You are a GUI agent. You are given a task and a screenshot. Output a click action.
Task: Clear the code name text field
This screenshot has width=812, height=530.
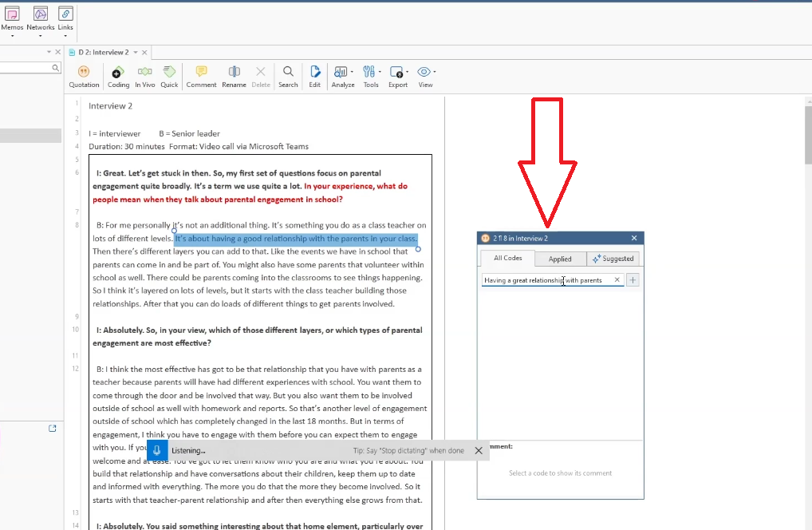coord(617,280)
